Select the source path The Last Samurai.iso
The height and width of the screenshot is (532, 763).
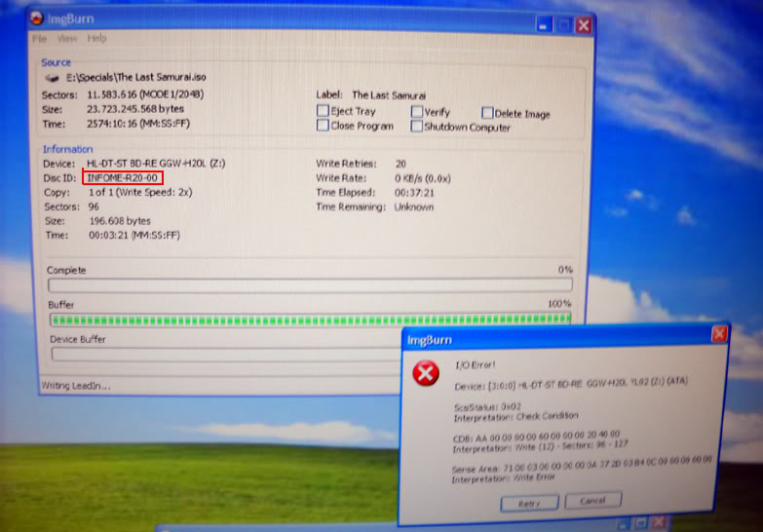(136, 77)
